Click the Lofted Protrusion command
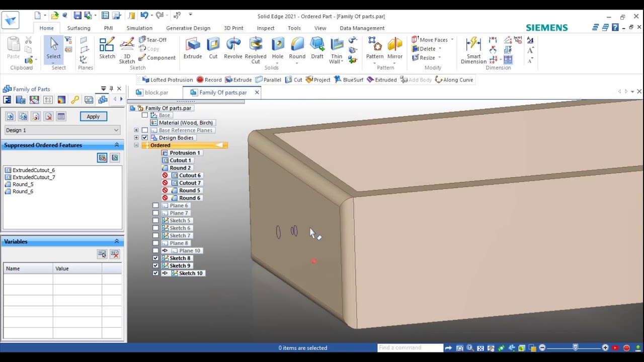The height and width of the screenshot is (362, 644). coord(167,79)
